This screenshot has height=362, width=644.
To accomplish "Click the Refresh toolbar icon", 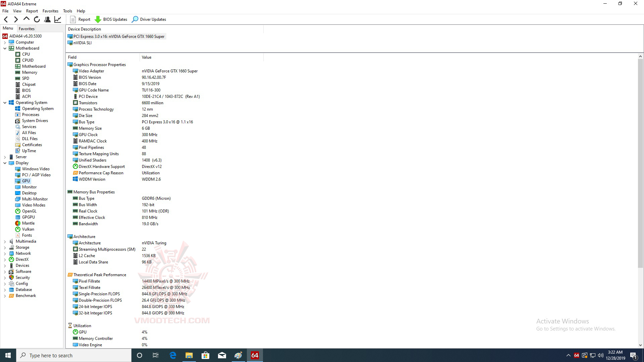I will pyautogui.click(x=37, y=19).
